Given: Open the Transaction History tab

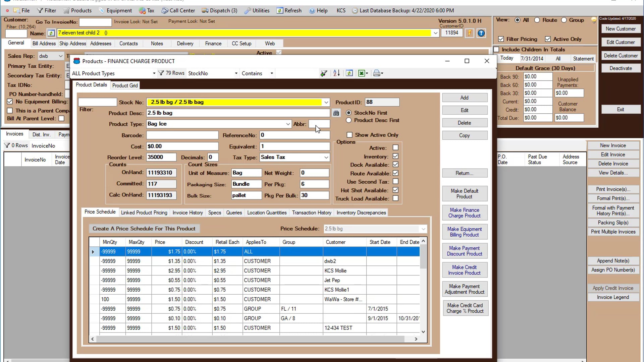Looking at the screenshot, I should [312, 213].
